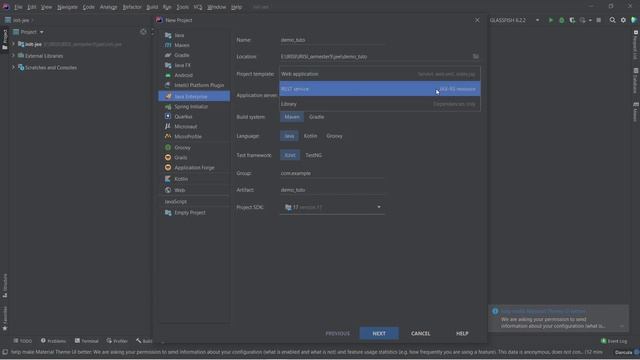Viewport: 640px width, 360px height.
Task: Select Gradle build system
Action: pyautogui.click(x=316, y=117)
